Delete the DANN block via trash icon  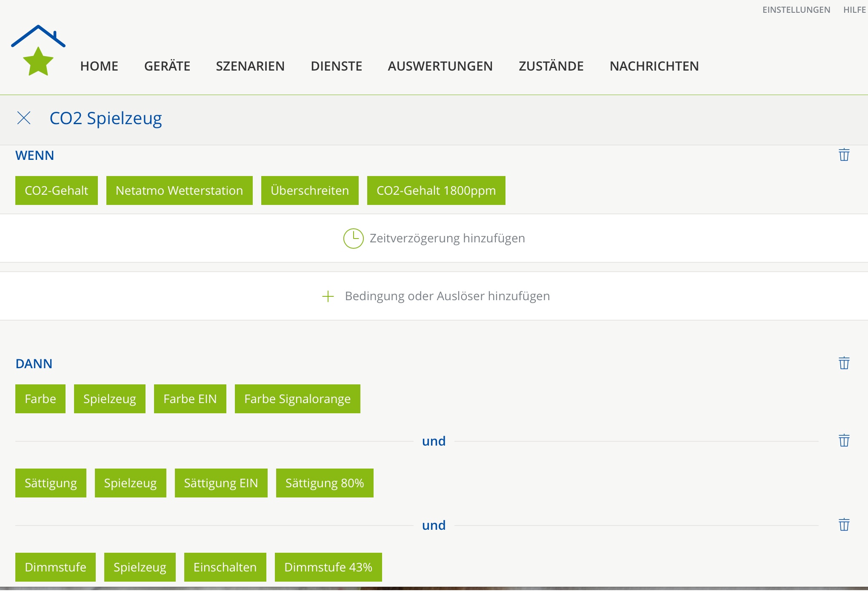tap(844, 363)
